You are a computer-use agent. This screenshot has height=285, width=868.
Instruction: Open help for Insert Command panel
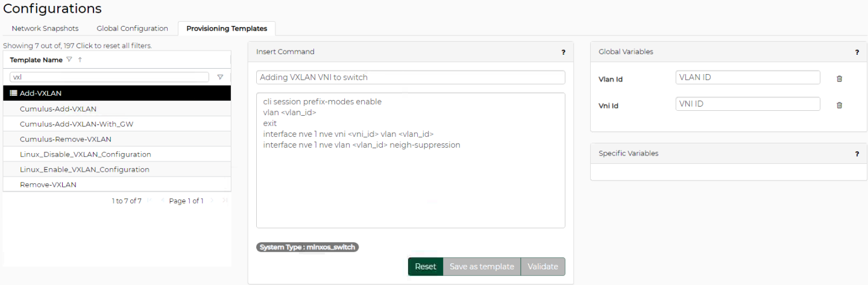coord(563,52)
